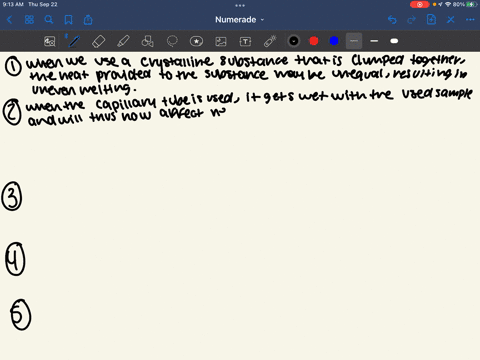This screenshot has height=360, width=480.
Task: Undo the last stroke
Action: tap(392, 20)
